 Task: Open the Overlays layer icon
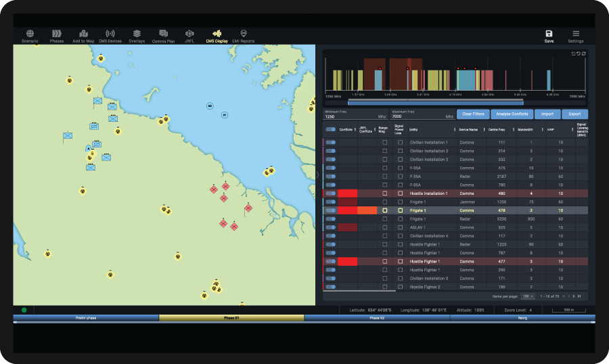coord(137,35)
